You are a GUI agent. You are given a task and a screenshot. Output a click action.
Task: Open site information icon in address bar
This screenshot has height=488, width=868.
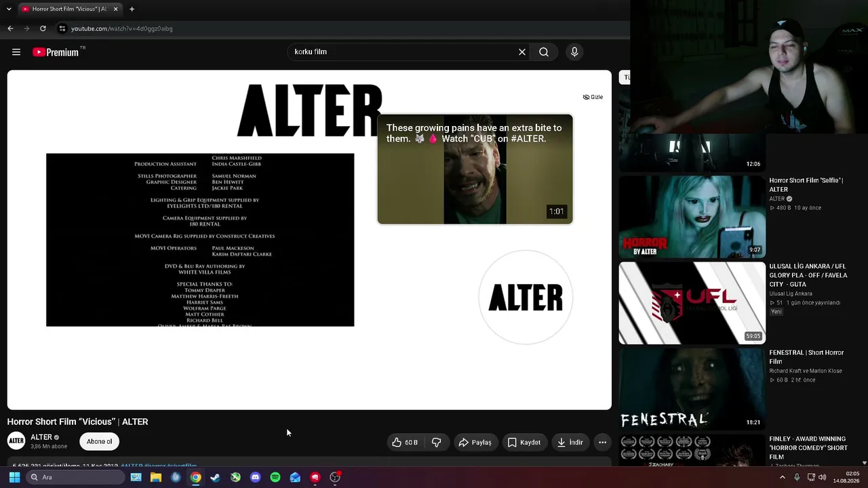coord(62,28)
